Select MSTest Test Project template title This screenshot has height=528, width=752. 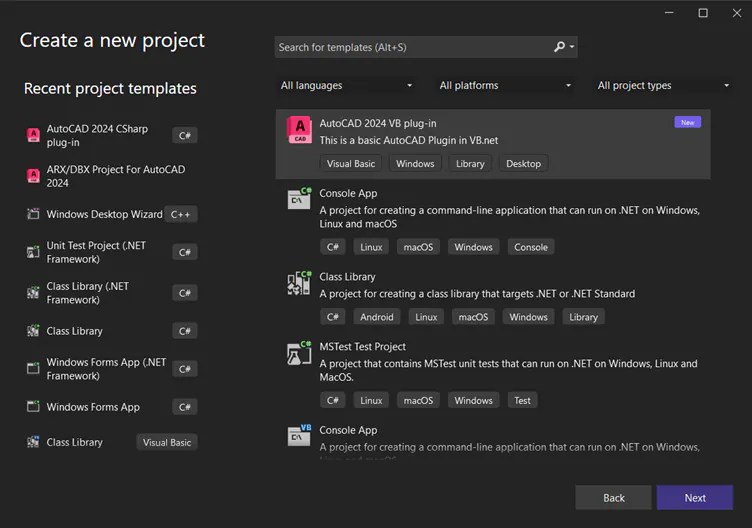363,346
